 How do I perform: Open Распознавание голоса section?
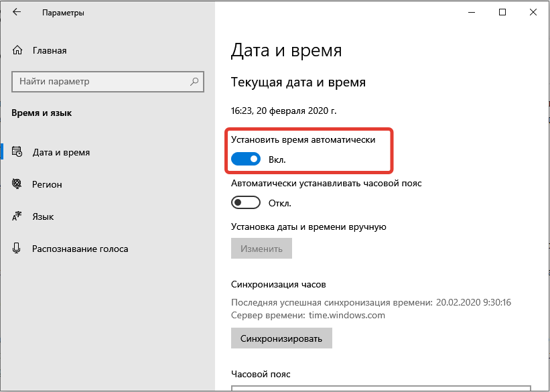click(107, 249)
